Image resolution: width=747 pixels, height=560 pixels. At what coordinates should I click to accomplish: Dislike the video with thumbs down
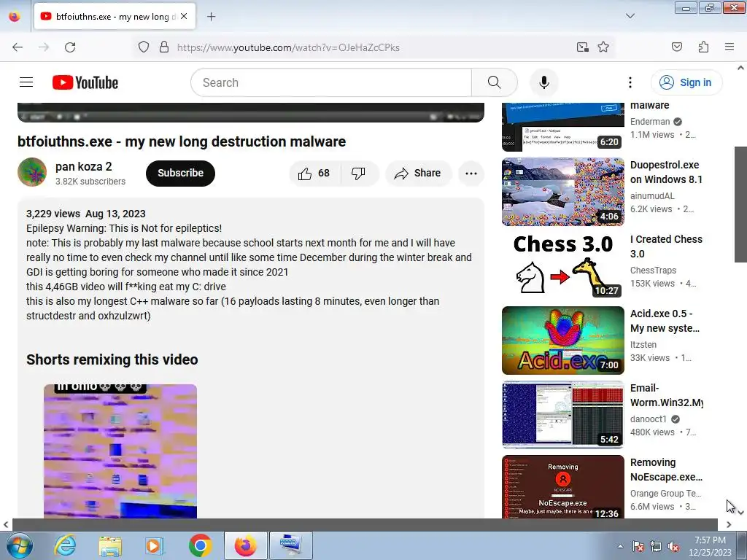coord(358,174)
